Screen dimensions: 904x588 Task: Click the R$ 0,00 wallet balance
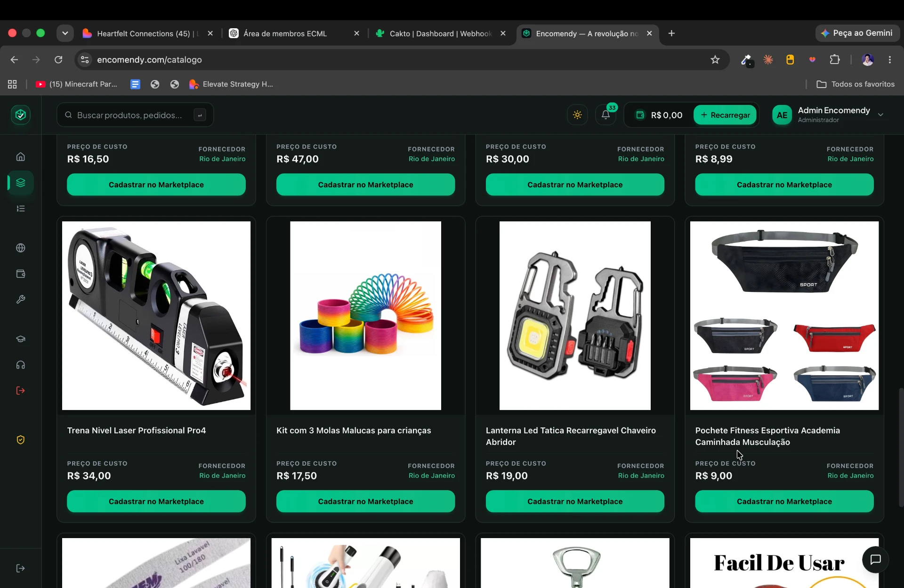(659, 115)
